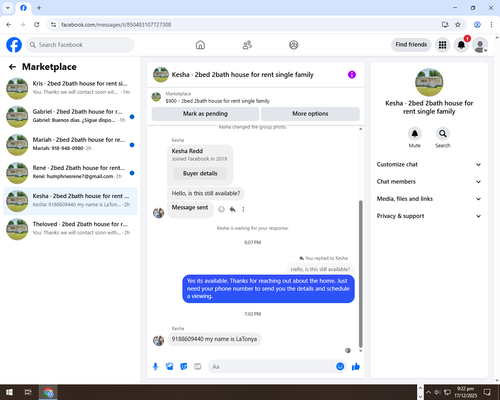Go back using the Marketplace arrow
Image resolution: width=500 pixels, height=400 pixels.
point(12,67)
